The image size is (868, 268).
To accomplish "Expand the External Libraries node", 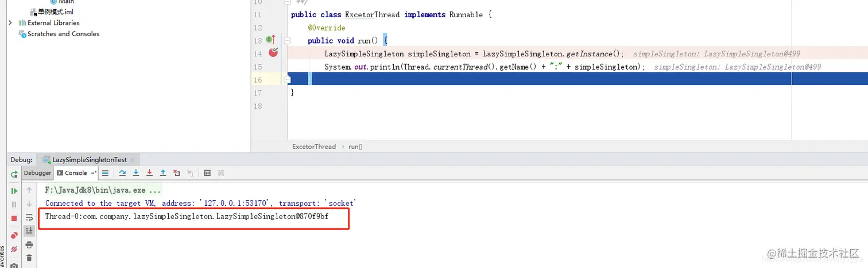I will [10, 22].
